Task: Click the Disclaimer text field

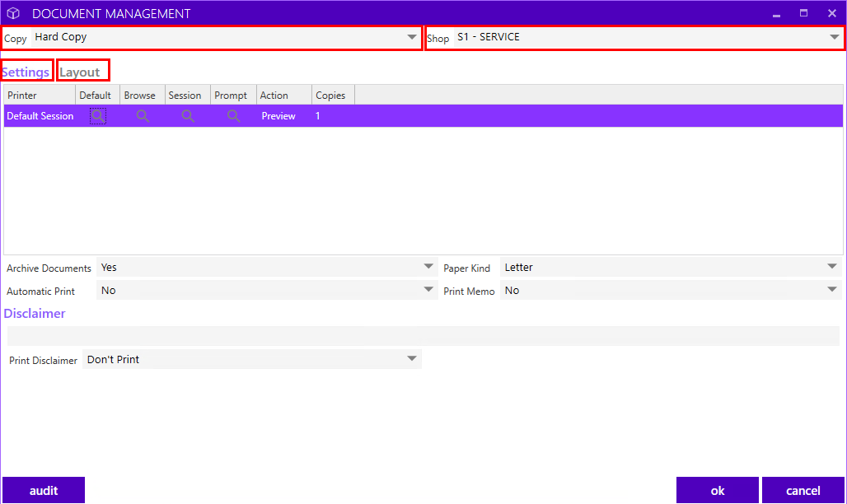Action: (423, 335)
